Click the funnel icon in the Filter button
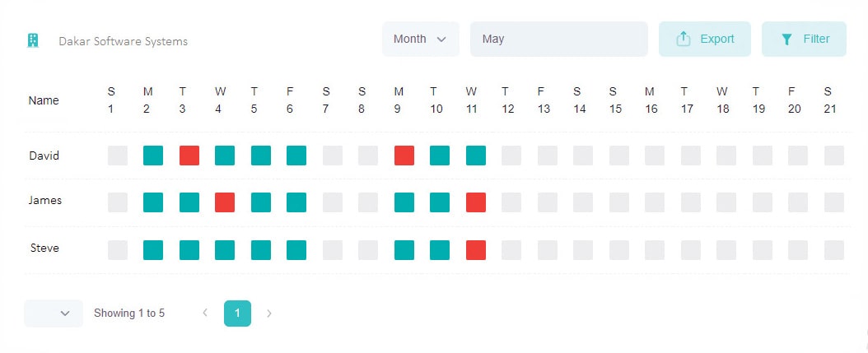This screenshot has width=868, height=353. click(786, 39)
